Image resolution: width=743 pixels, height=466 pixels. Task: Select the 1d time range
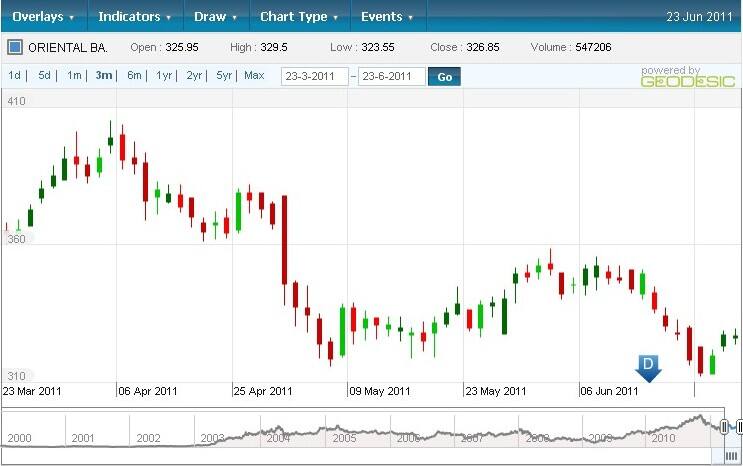pyautogui.click(x=15, y=76)
